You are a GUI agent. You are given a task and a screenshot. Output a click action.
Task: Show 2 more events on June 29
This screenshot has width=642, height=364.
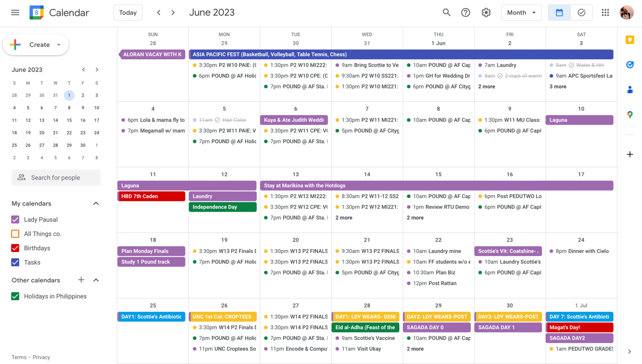(415, 349)
